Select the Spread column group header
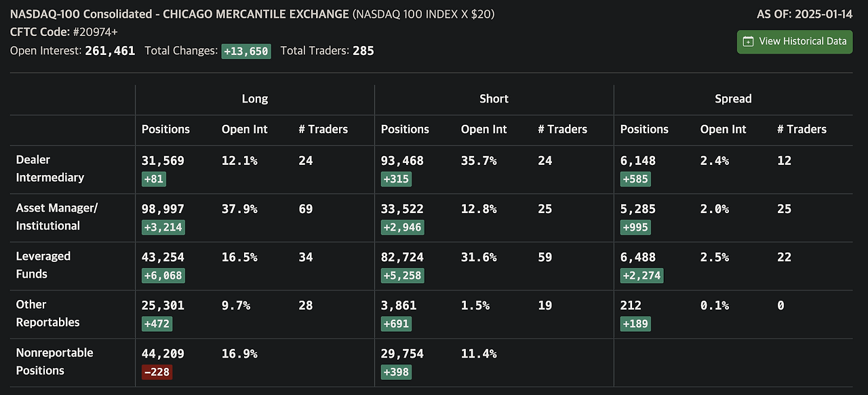868x395 pixels. 733,98
